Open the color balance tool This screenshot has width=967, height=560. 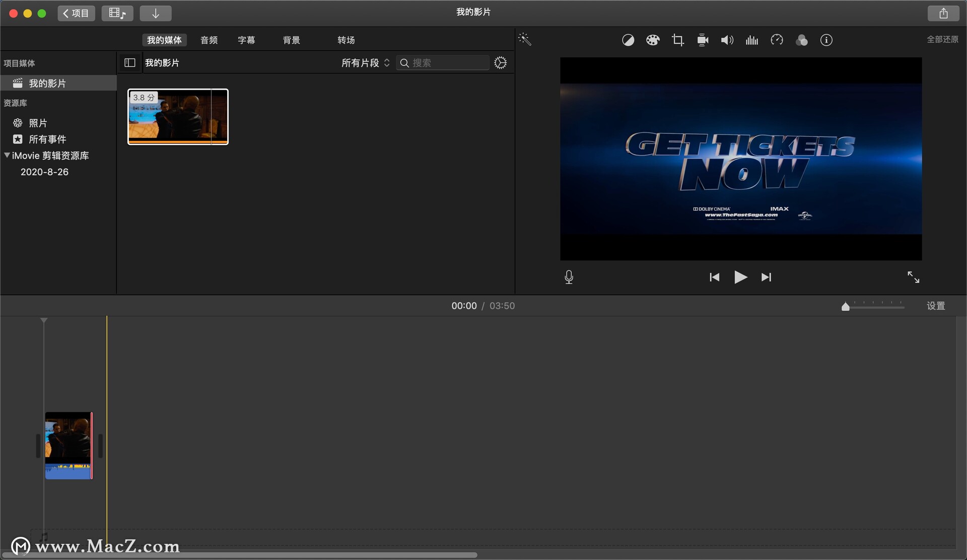click(628, 40)
